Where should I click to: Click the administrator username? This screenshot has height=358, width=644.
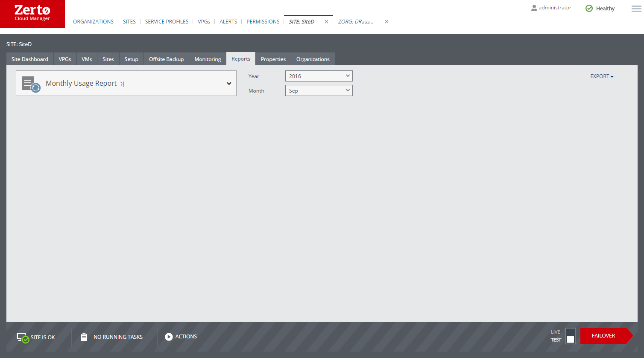tap(555, 8)
